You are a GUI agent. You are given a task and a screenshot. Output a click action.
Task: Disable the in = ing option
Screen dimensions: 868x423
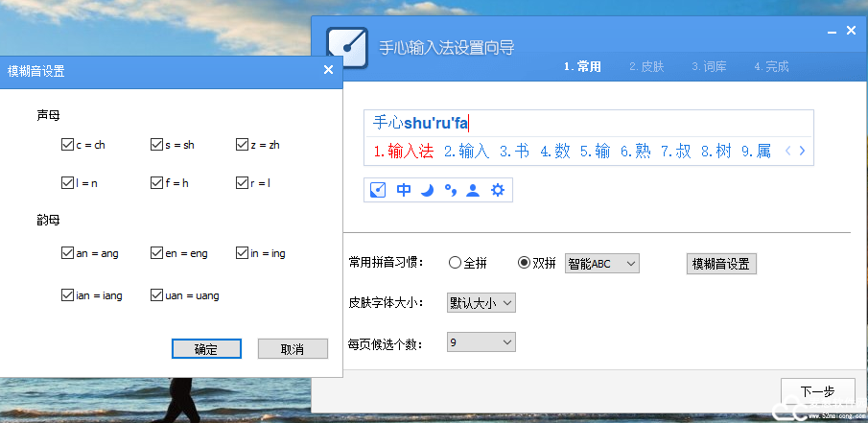click(261, 253)
